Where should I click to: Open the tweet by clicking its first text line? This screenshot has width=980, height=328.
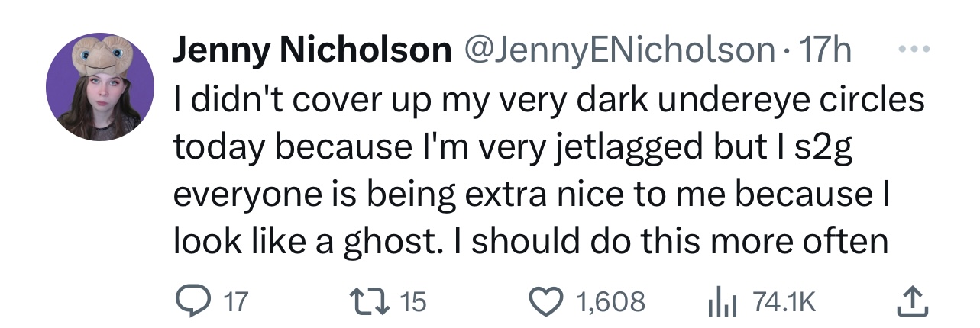click(549, 101)
